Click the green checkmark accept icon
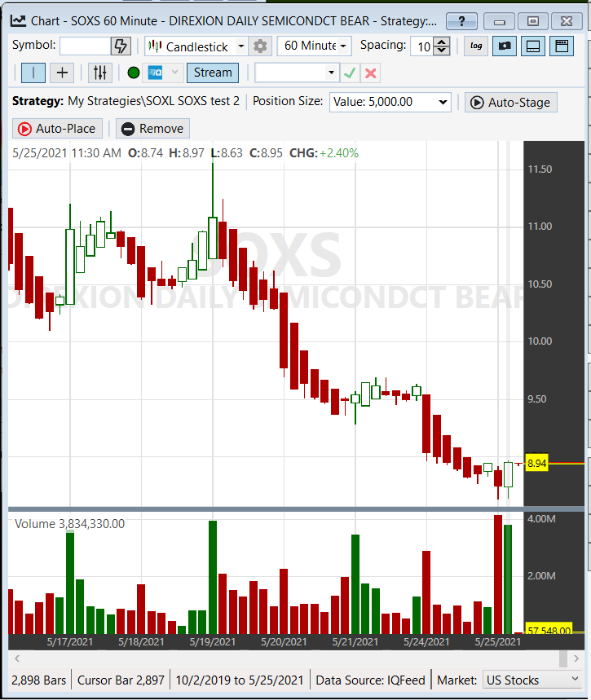 coord(350,73)
